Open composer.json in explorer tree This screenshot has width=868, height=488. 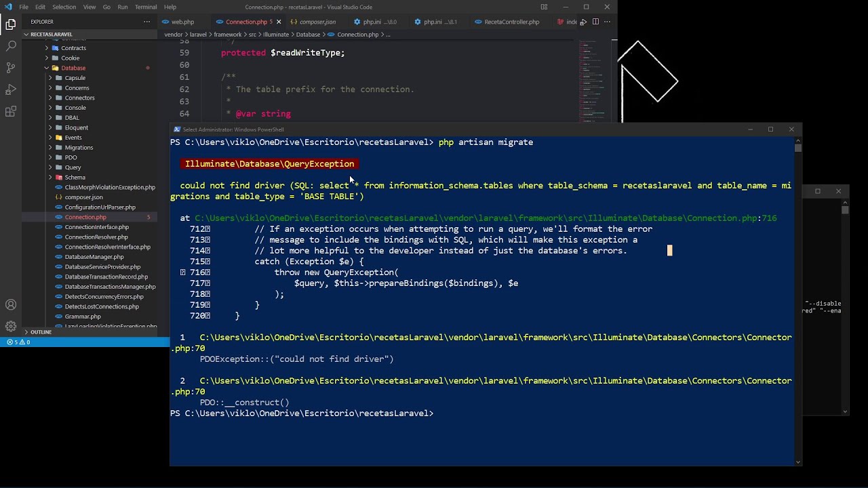point(83,197)
